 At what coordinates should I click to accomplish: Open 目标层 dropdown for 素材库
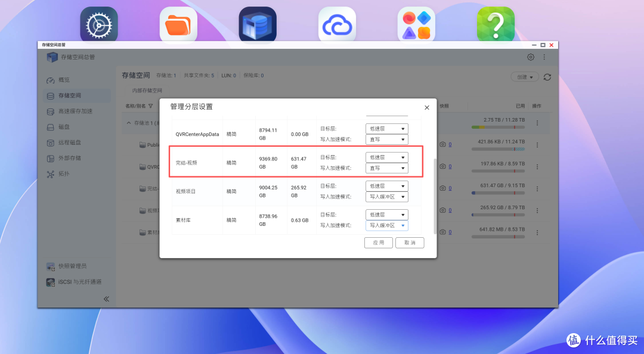click(387, 215)
